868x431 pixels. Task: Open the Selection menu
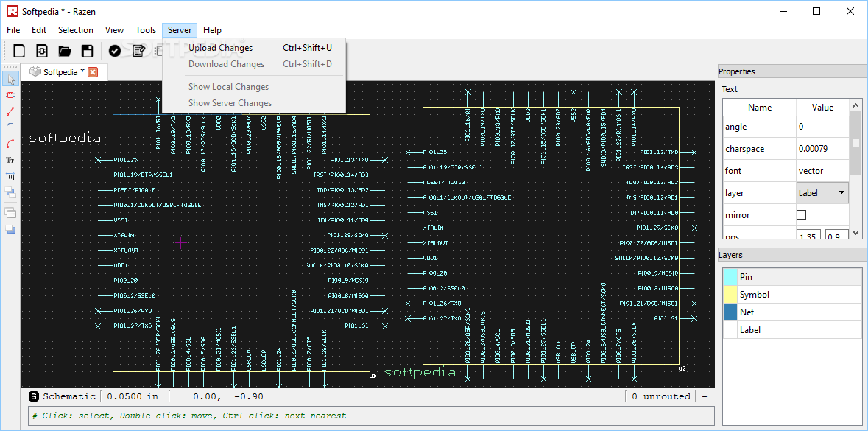coord(76,30)
